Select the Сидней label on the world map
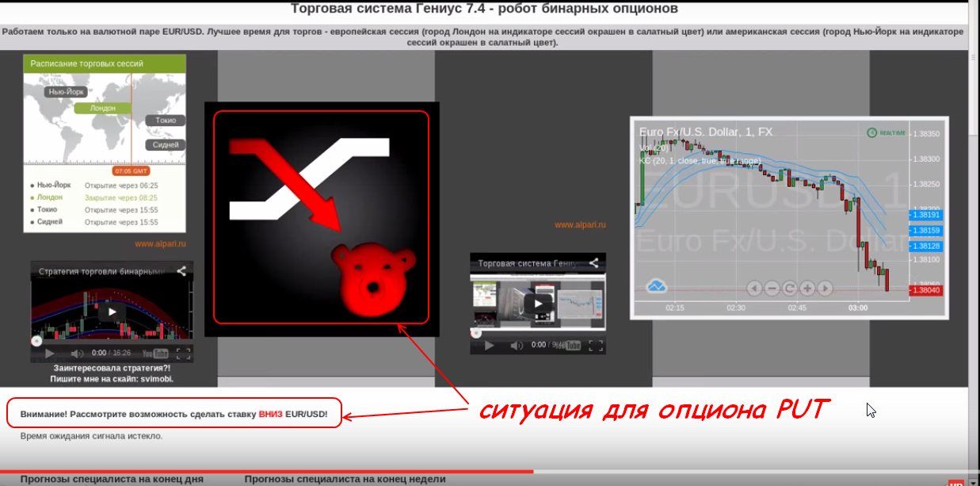Image resolution: width=980 pixels, height=486 pixels. 166,145
